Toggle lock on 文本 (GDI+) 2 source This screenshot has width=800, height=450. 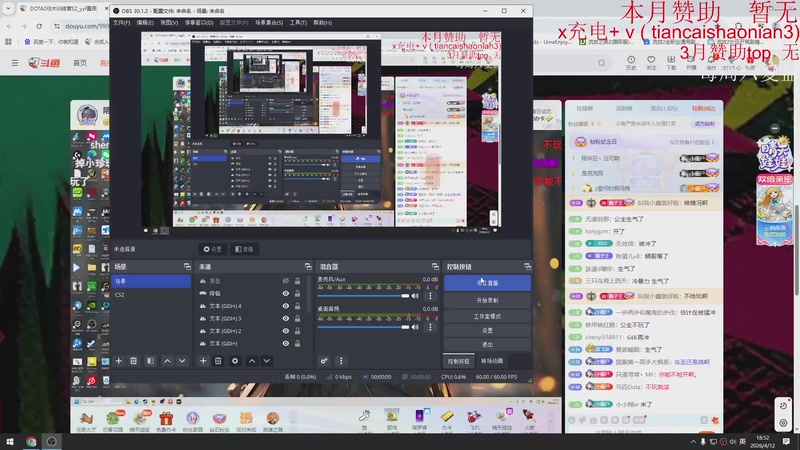click(x=297, y=331)
